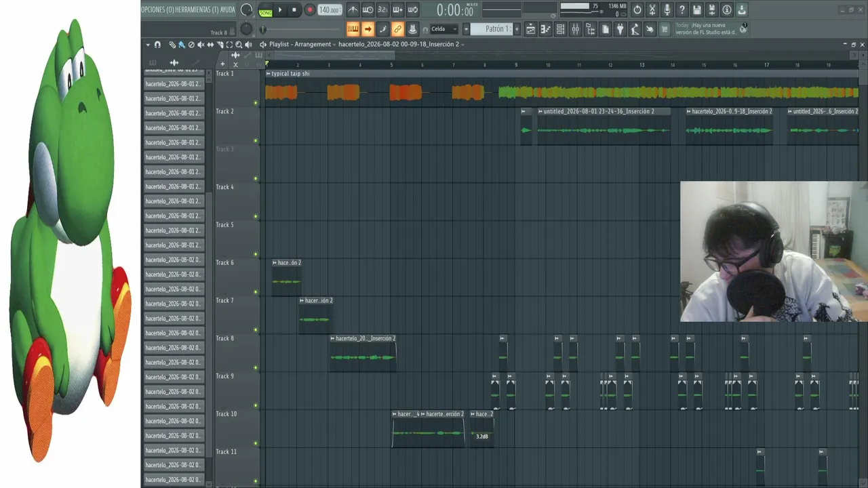Click the Play button in the transport
The height and width of the screenshot is (488, 868).
(279, 9)
